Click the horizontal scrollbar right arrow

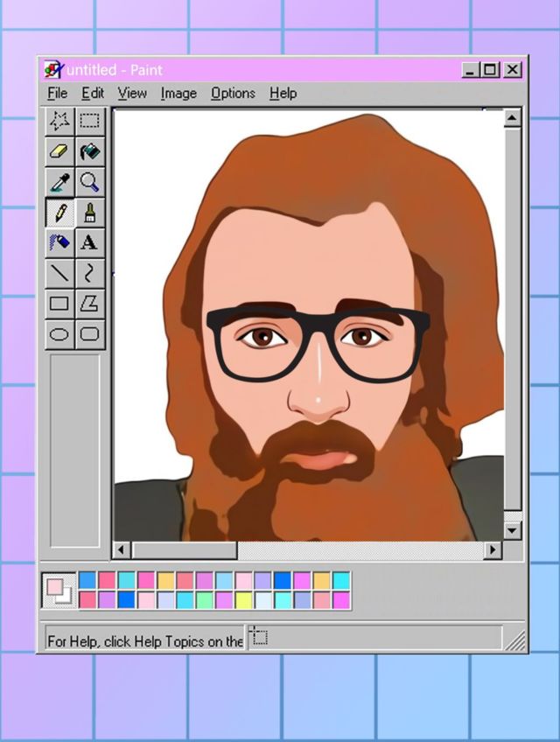[x=493, y=550]
